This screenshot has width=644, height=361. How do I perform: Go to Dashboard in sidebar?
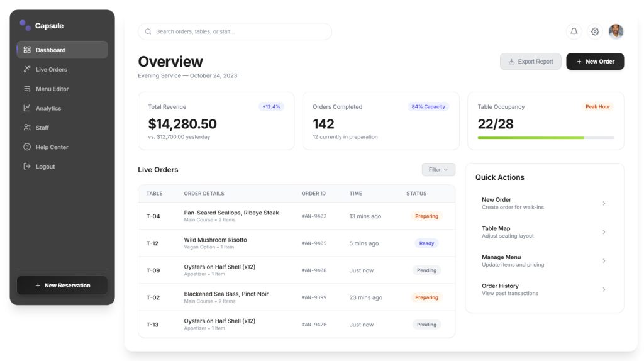(62, 50)
